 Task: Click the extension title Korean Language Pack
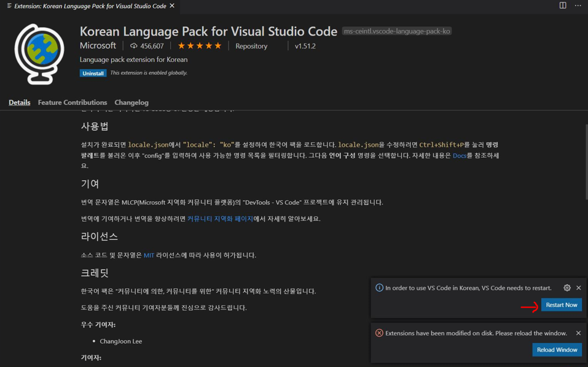coord(208,31)
